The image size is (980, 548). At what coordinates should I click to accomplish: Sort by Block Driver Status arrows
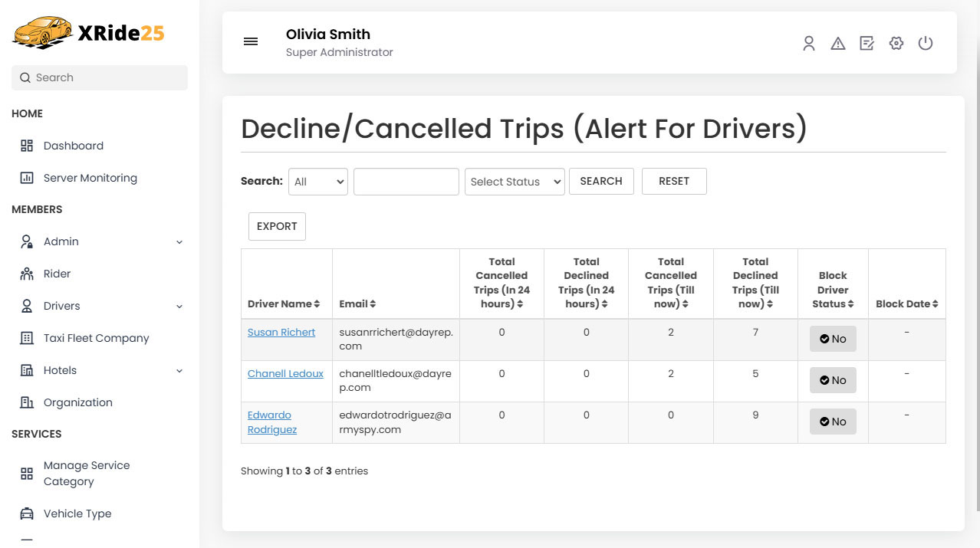pos(851,304)
